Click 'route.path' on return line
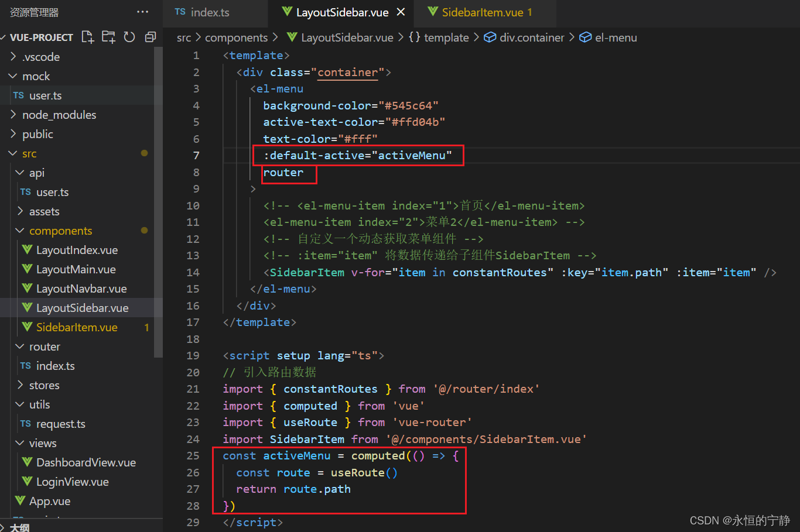800x532 pixels. pos(317,489)
